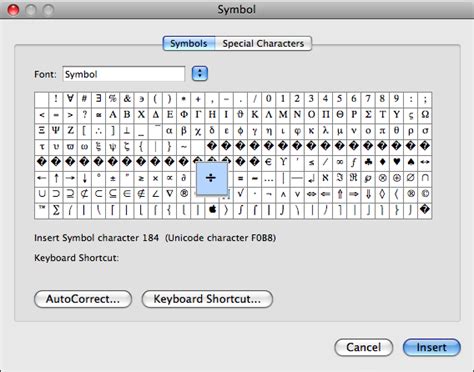
Task: Select the infinity symbol
Action: click(x=340, y=162)
